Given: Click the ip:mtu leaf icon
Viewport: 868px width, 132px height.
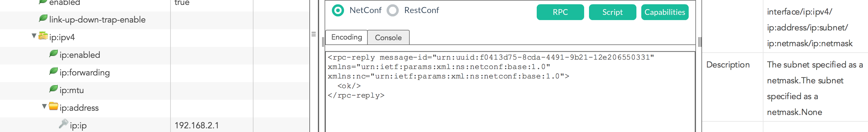Looking at the screenshot, I should pos(53,89).
